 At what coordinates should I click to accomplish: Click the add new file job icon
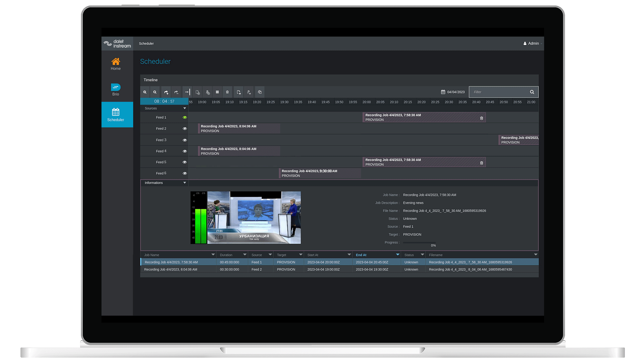point(239,92)
